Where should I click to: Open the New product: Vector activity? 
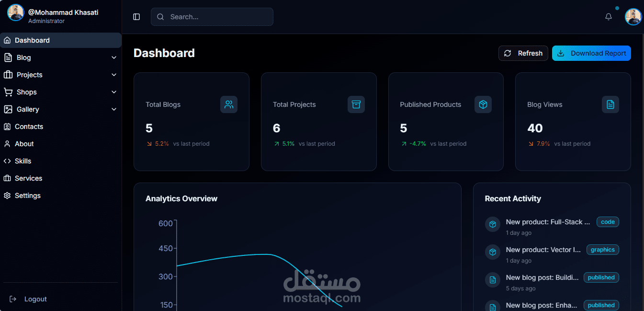click(x=543, y=250)
